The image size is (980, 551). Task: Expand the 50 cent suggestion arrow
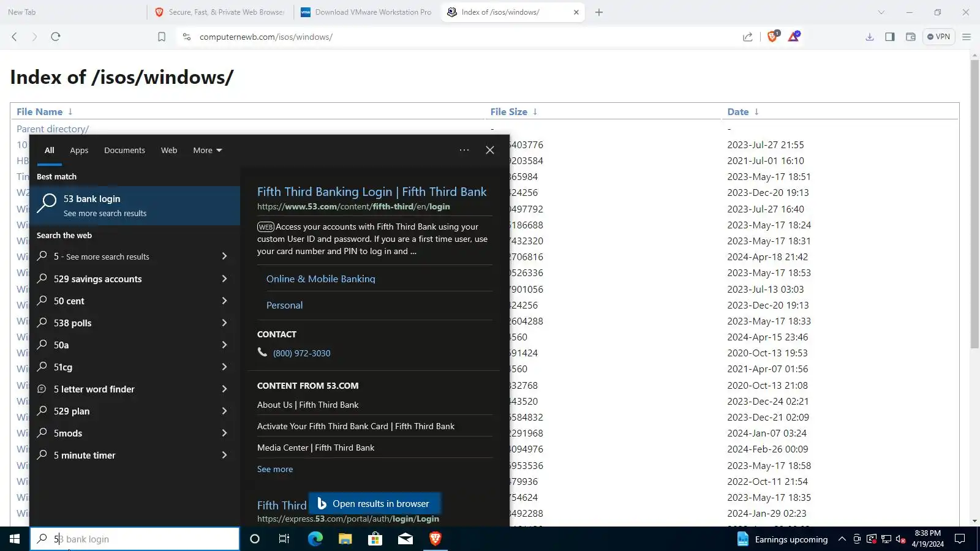(224, 301)
